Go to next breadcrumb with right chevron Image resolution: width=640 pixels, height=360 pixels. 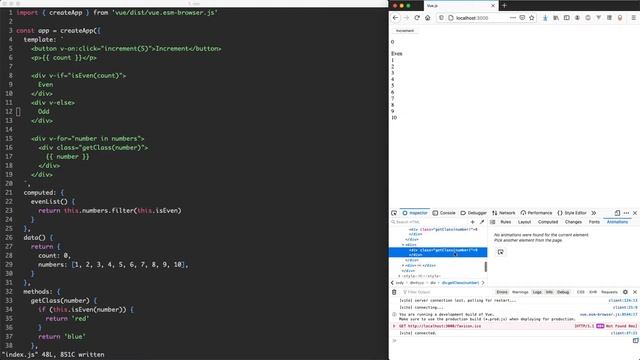(483, 283)
